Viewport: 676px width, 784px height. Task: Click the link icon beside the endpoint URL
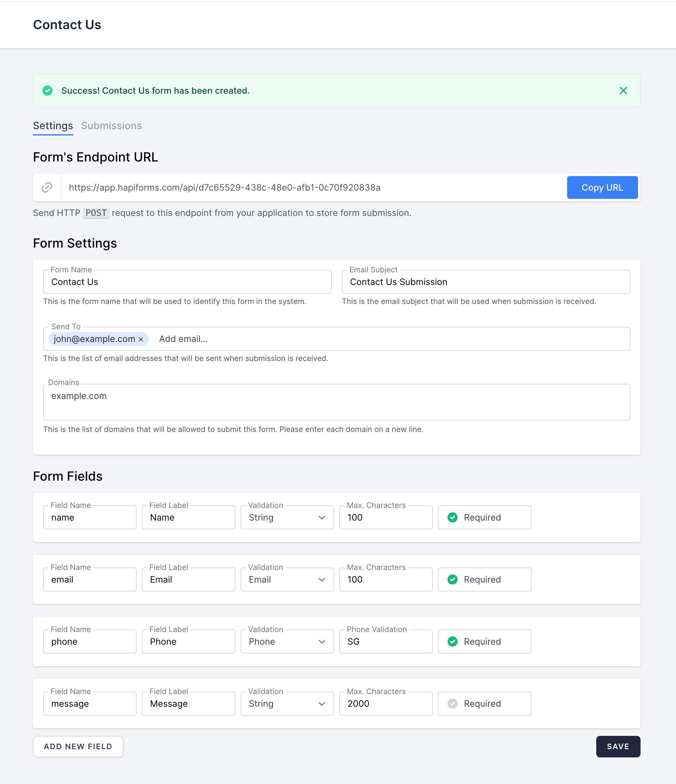[x=47, y=187]
